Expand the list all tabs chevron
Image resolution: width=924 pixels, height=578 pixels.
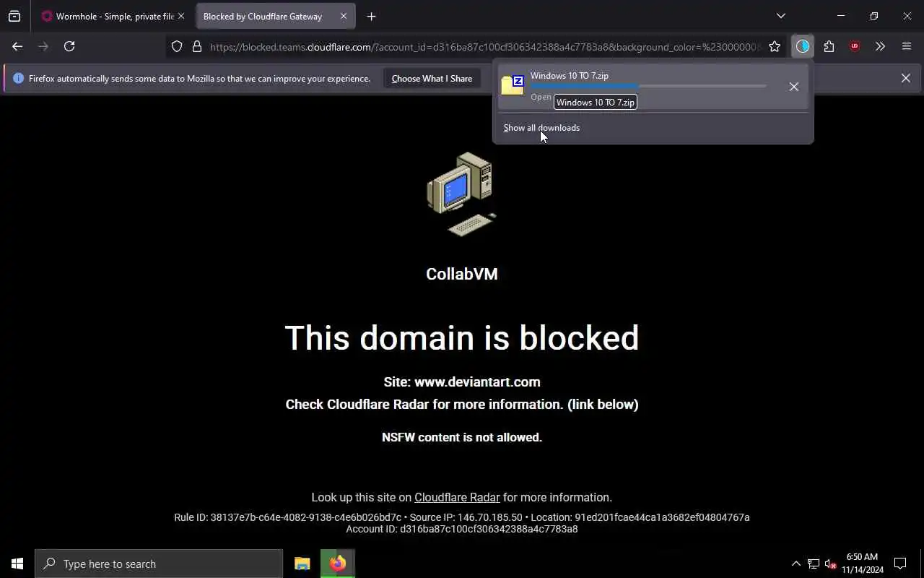click(x=780, y=16)
